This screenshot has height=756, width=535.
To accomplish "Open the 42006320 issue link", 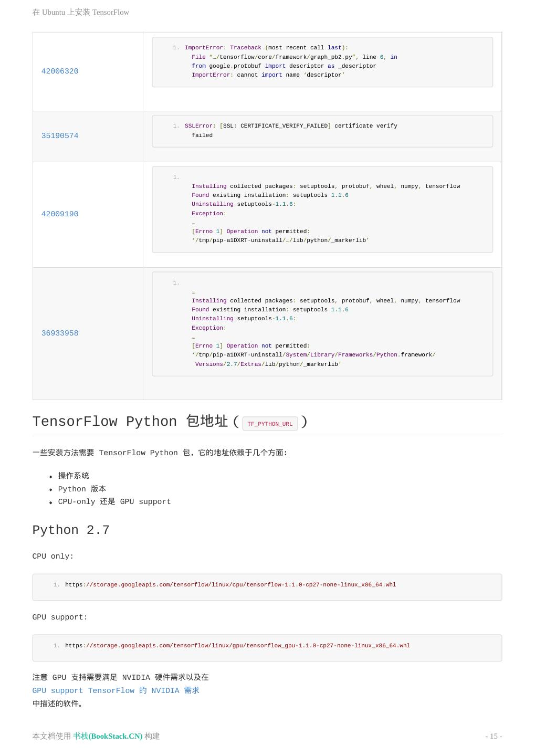I will [60, 71].
